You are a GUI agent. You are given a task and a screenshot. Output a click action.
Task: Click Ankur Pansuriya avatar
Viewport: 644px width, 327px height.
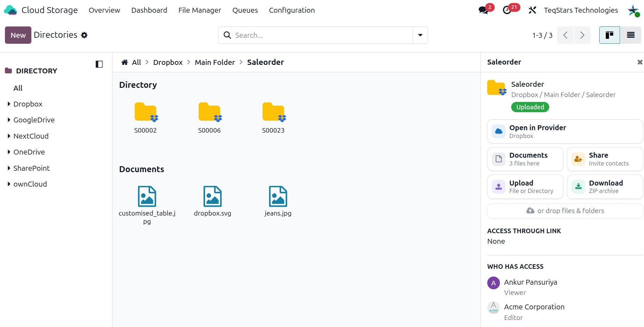click(494, 283)
